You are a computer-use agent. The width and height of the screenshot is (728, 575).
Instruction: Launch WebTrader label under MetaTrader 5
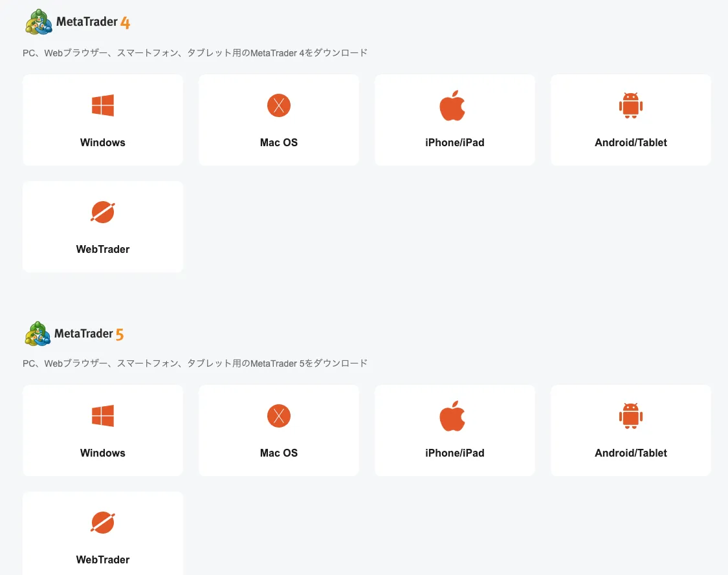click(x=103, y=559)
